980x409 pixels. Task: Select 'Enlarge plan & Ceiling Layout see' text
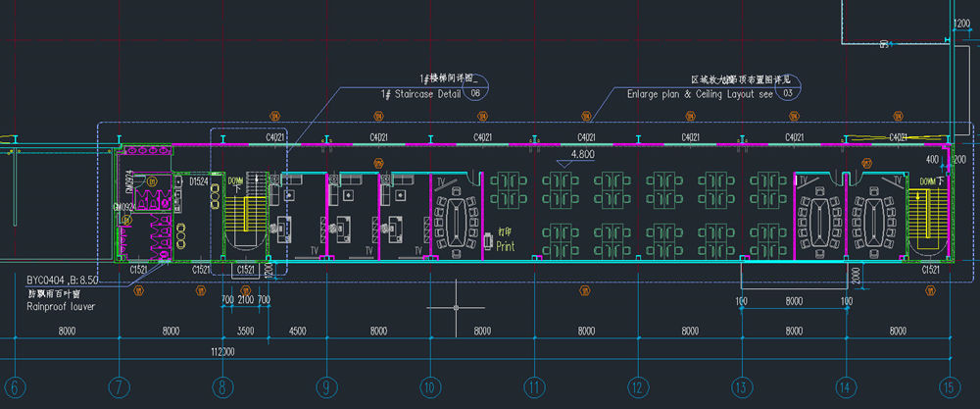pyautogui.click(x=700, y=94)
